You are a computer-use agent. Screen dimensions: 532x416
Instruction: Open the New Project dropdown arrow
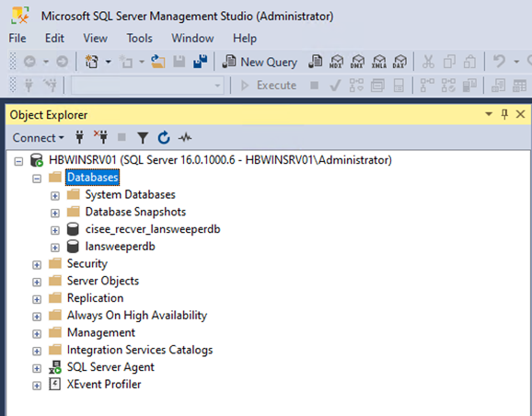(x=109, y=62)
